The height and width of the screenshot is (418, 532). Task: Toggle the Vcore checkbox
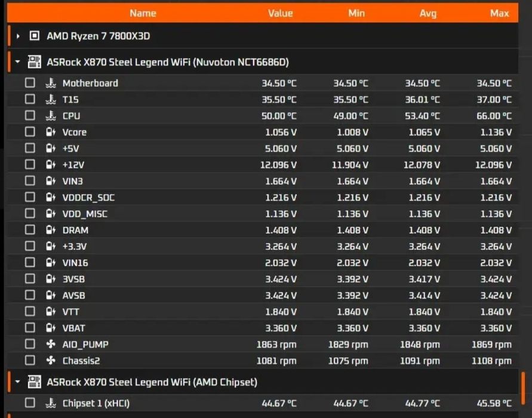tap(30, 131)
